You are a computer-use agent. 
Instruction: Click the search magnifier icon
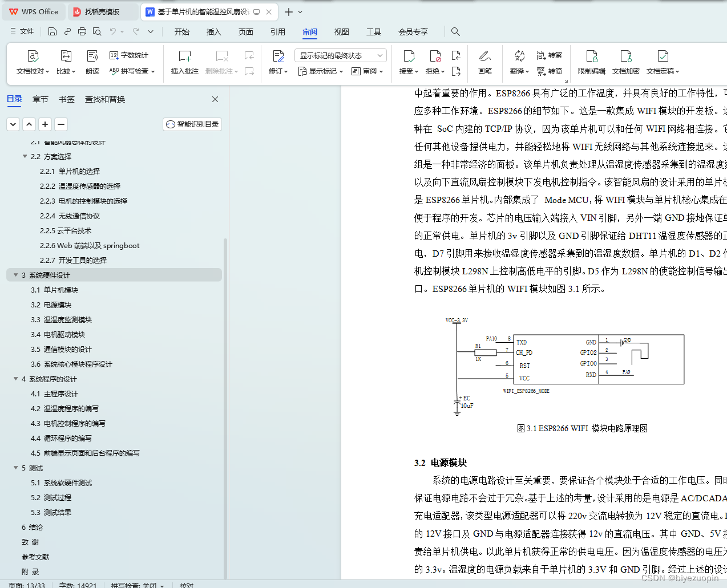click(455, 31)
